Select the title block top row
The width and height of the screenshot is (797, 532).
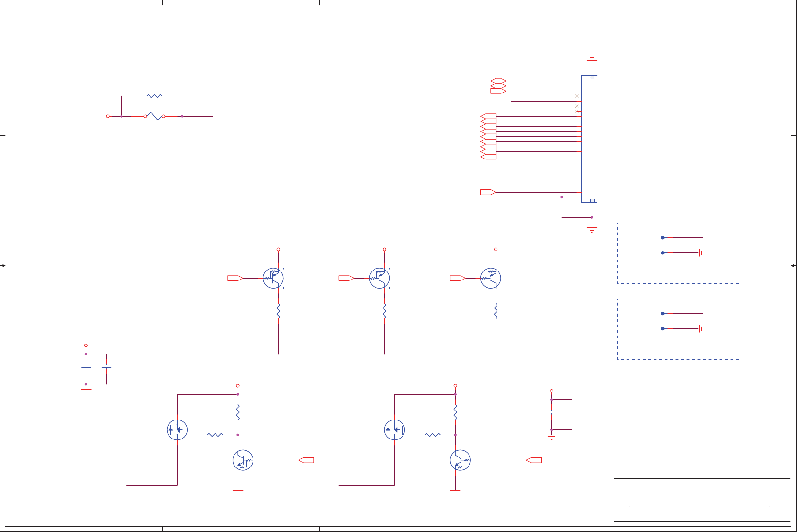tap(702, 487)
